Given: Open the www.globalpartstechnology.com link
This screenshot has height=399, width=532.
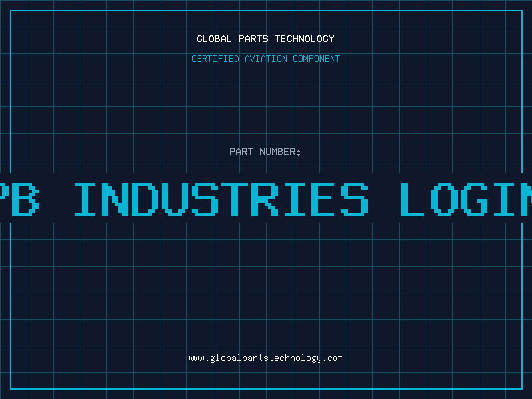Looking at the screenshot, I should [265, 358].
